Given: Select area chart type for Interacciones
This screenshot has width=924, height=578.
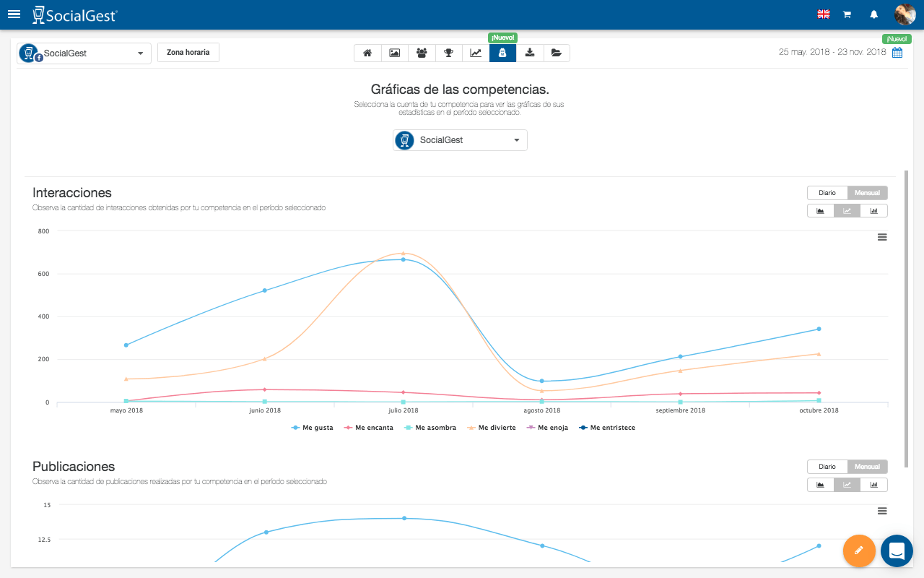Looking at the screenshot, I should click(821, 211).
